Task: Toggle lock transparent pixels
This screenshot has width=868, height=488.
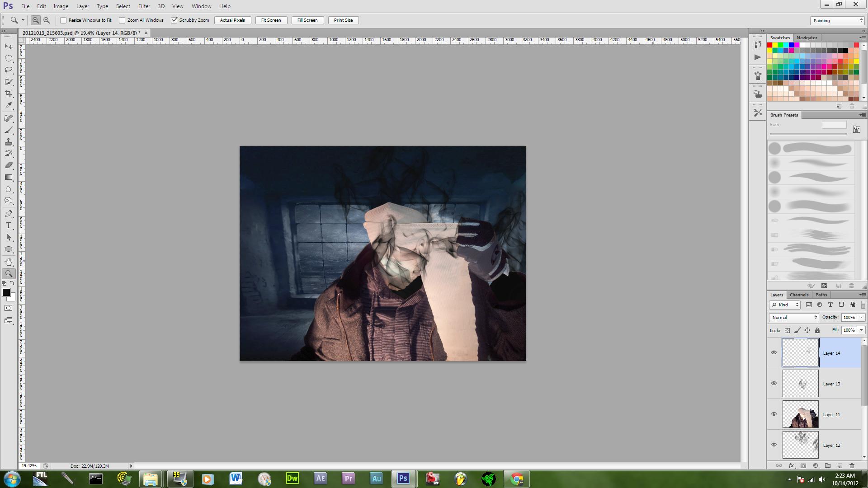Action: point(787,330)
